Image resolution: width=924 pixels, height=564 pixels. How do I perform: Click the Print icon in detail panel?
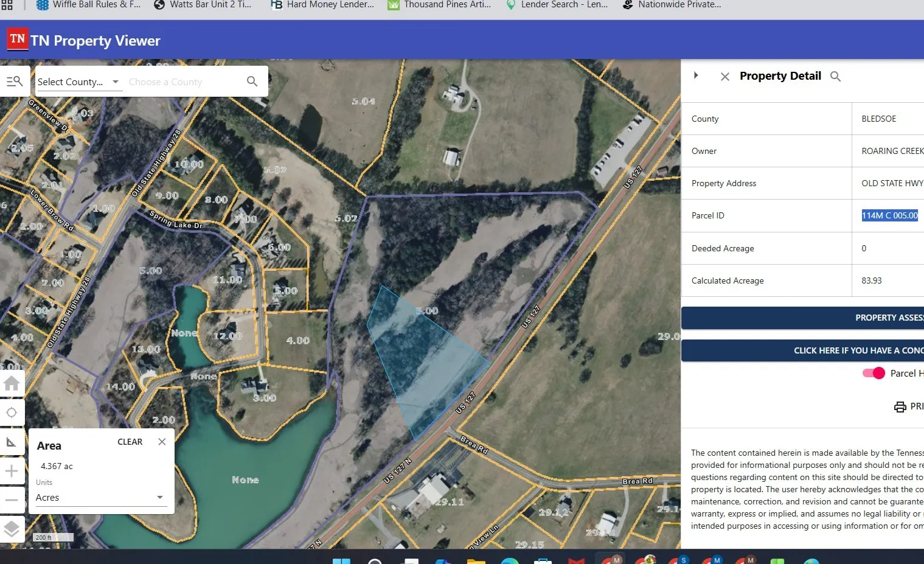point(900,407)
